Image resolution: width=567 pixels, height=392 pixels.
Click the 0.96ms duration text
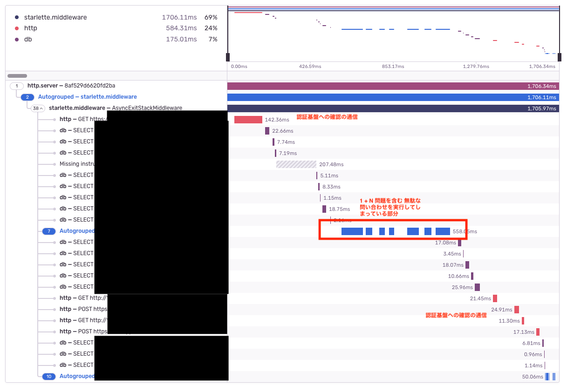533,354
